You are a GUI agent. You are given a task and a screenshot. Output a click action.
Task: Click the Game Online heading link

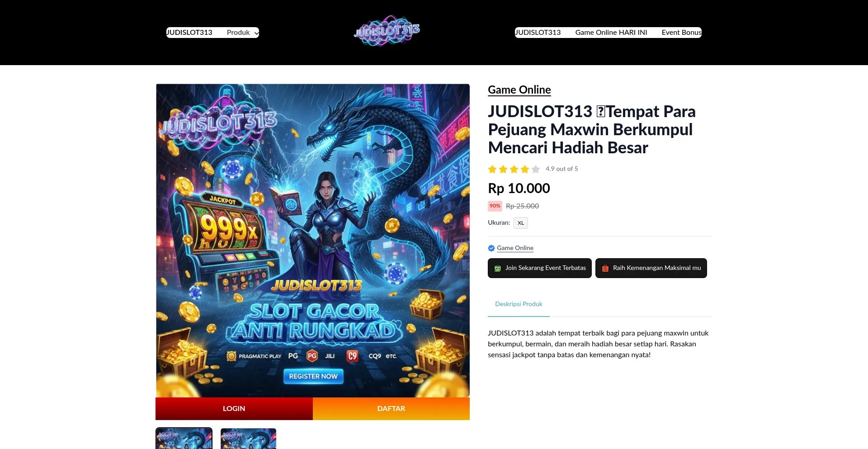point(519,90)
